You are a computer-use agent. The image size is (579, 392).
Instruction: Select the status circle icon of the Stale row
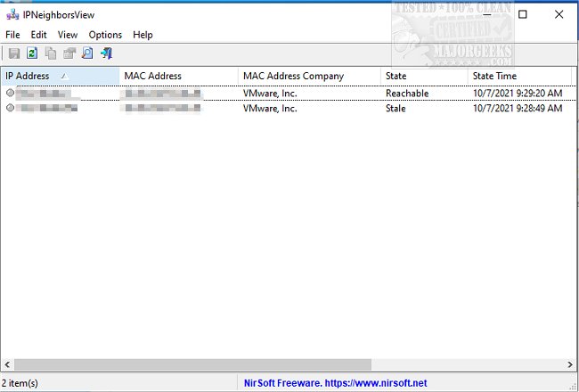(10, 108)
